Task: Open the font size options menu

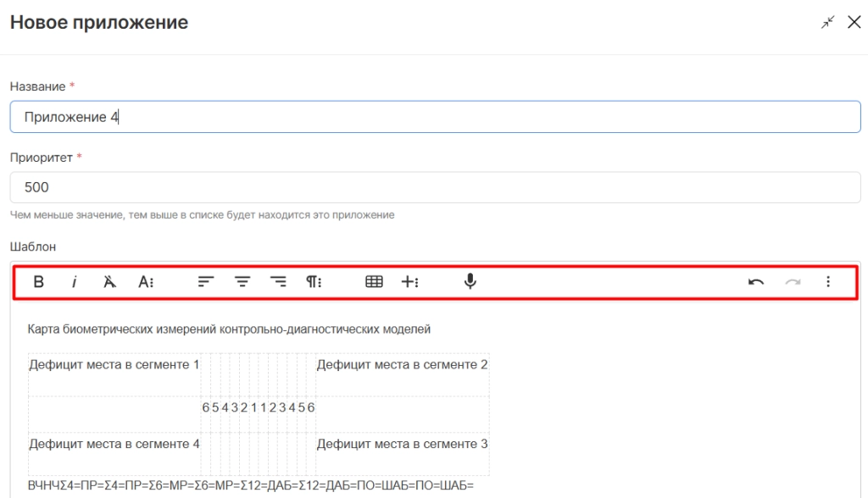Action: click(146, 282)
